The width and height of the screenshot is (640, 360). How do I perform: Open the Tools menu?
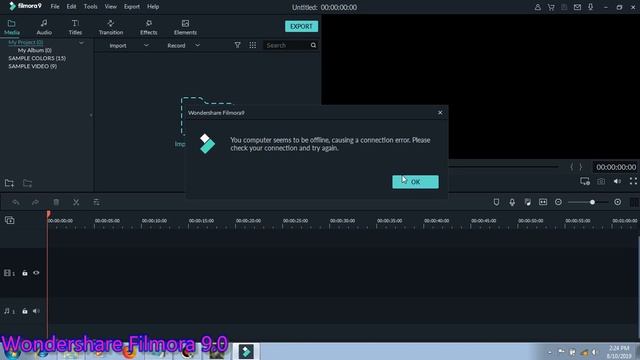91,7
